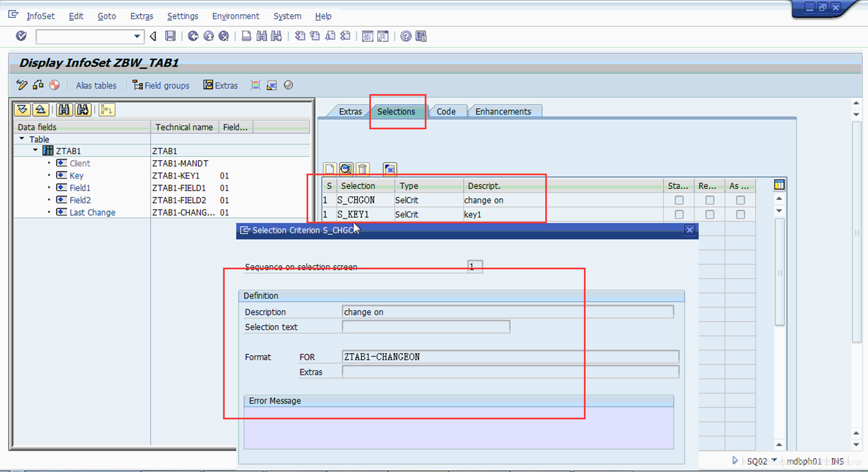Screen dimensions: 868x472
Task: Click the yellow Exit arrow icon
Action: click(208, 36)
